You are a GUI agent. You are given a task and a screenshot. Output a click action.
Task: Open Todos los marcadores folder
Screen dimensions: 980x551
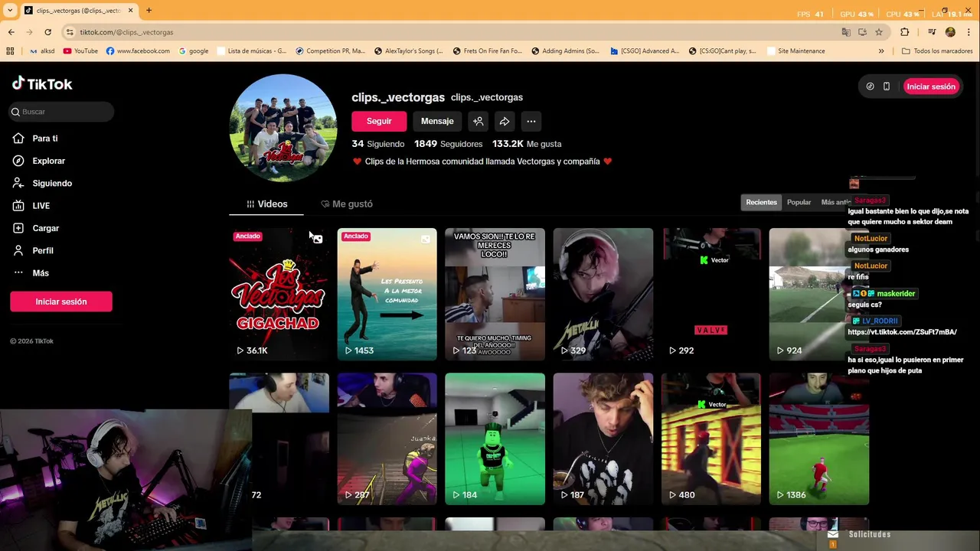(937, 51)
